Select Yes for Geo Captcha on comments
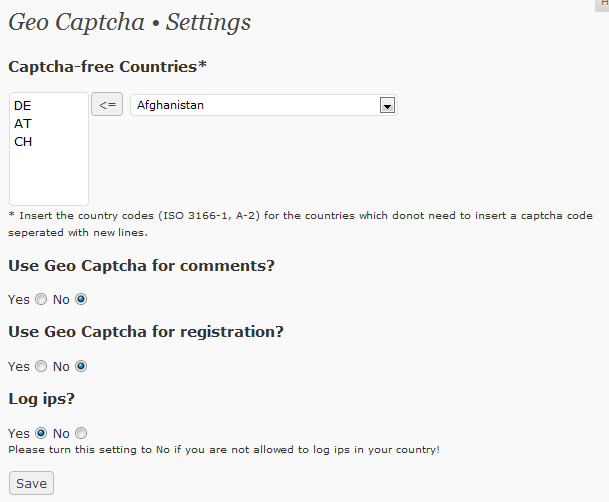 pyautogui.click(x=41, y=299)
